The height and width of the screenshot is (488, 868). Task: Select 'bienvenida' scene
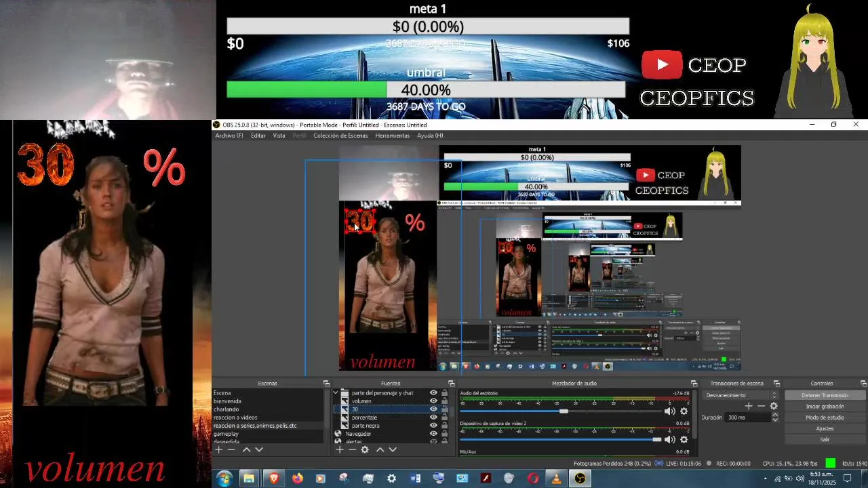click(x=226, y=401)
